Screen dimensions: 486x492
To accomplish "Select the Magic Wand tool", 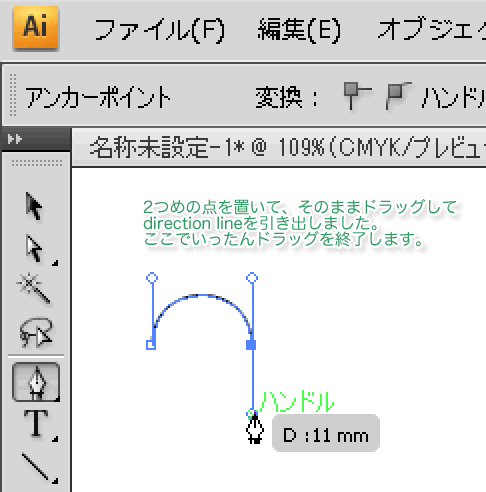I will coord(33,288).
